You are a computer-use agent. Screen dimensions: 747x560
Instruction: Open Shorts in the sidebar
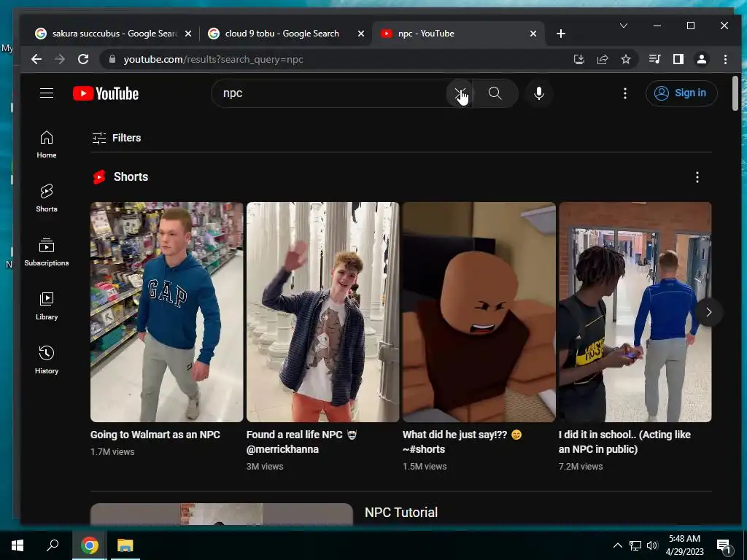pyautogui.click(x=47, y=198)
